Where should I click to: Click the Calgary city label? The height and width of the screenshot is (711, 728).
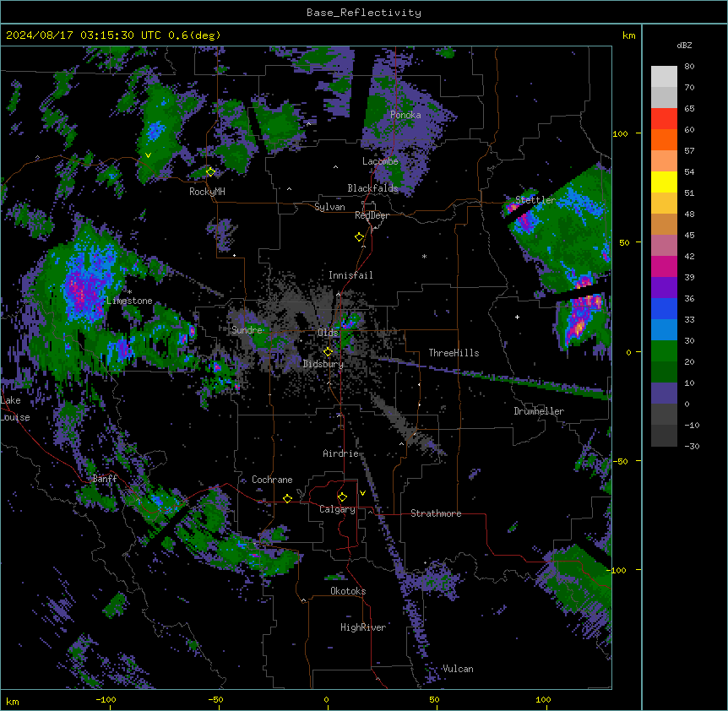tap(337, 509)
